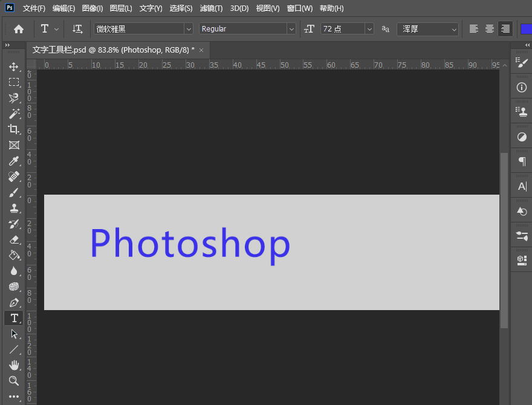This screenshot has height=405, width=532.
Task: Select the Eyedropper tool
Action: click(13, 161)
